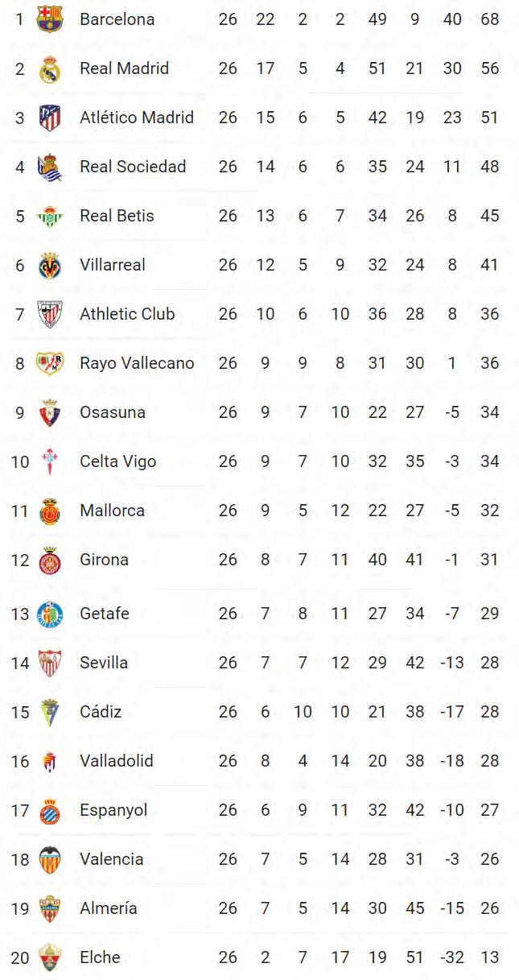Click Barcelona's 68 points value
This screenshot has height=980, width=519.
[489, 19]
